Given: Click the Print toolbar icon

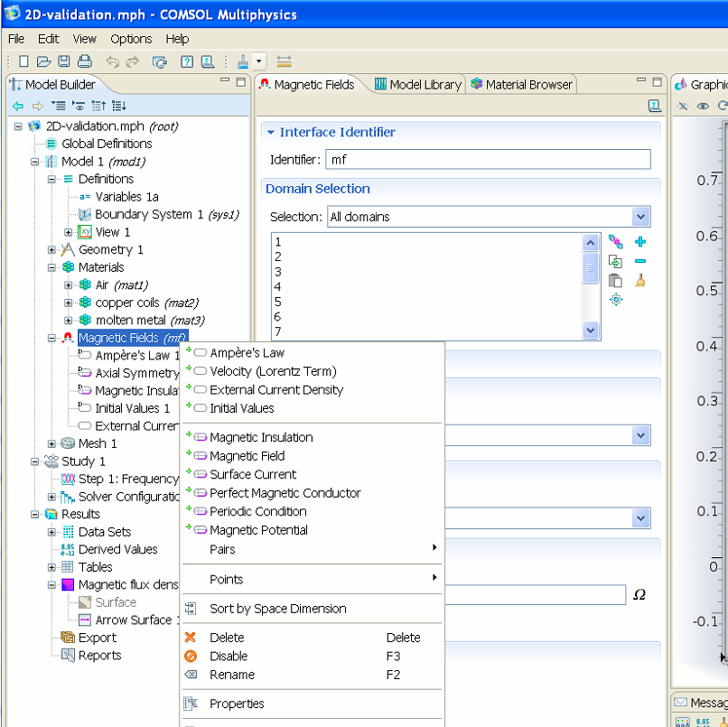Looking at the screenshot, I should click(x=84, y=61).
